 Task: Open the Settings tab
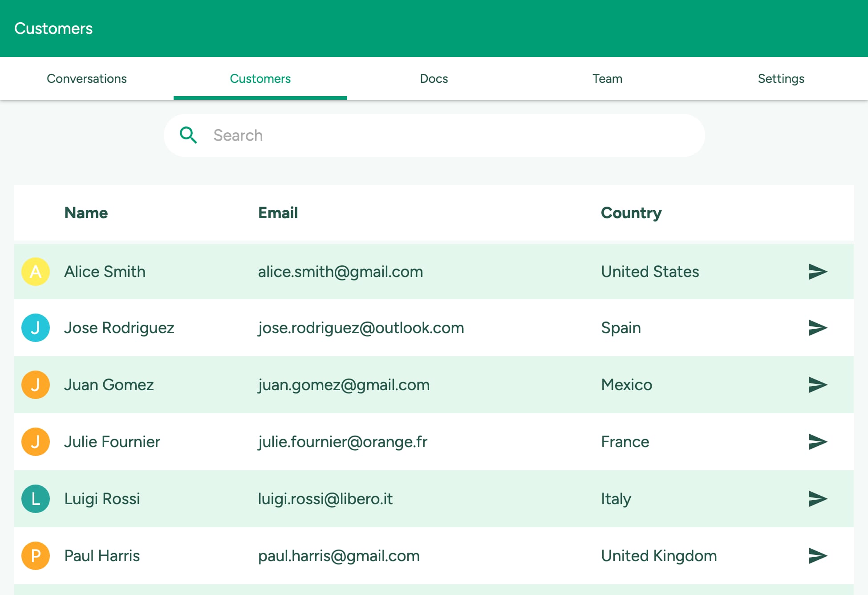pyautogui.click(x=781, y=78)
